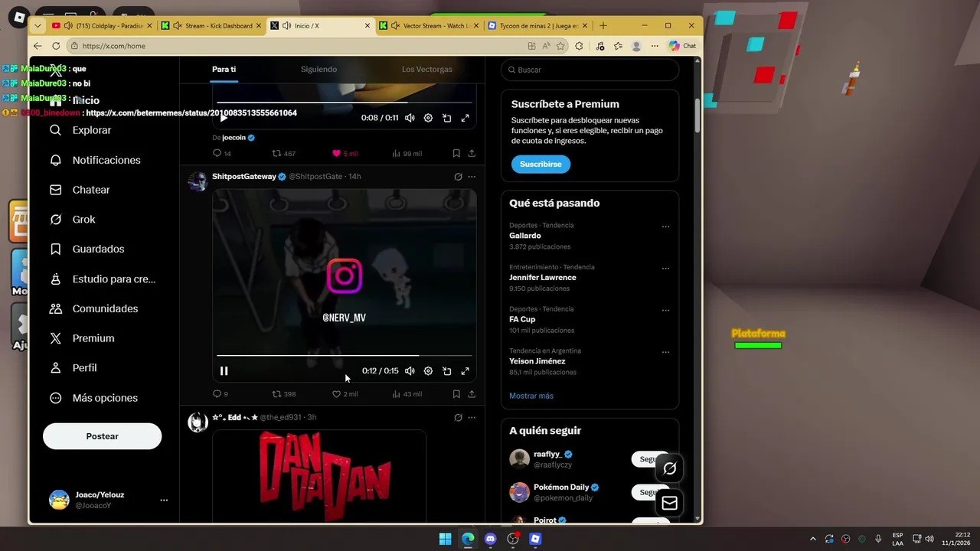This screenshot has width=980, height=551.
Task: Open more options on ShitpostGateway post
Action: 472,177
